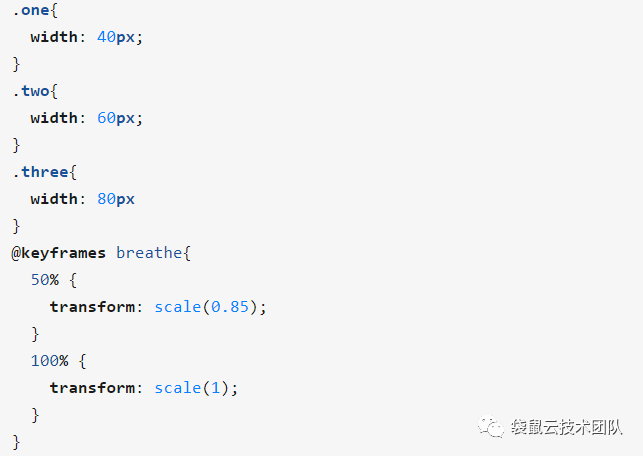Click the width property under .three

(54, 199)
